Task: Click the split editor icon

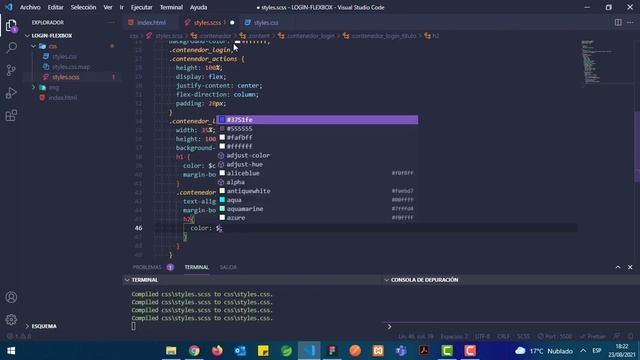Action: [x=618, y=22]
